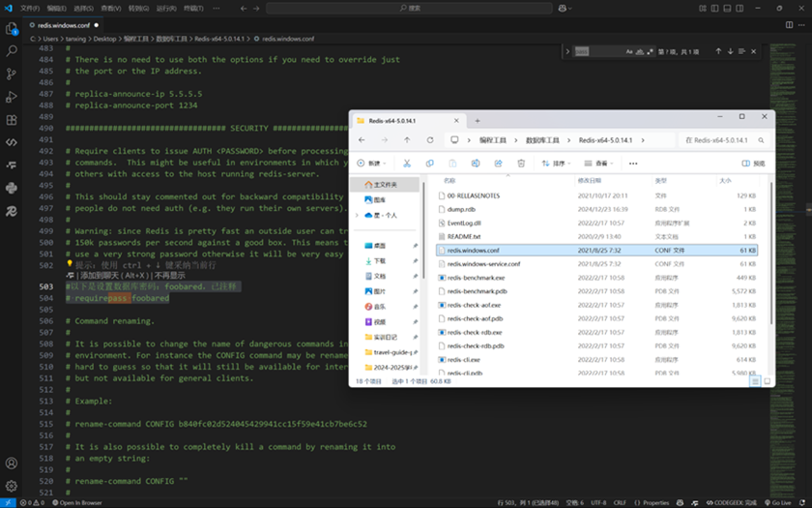Click CRLF in the status bar

point(620,503)
